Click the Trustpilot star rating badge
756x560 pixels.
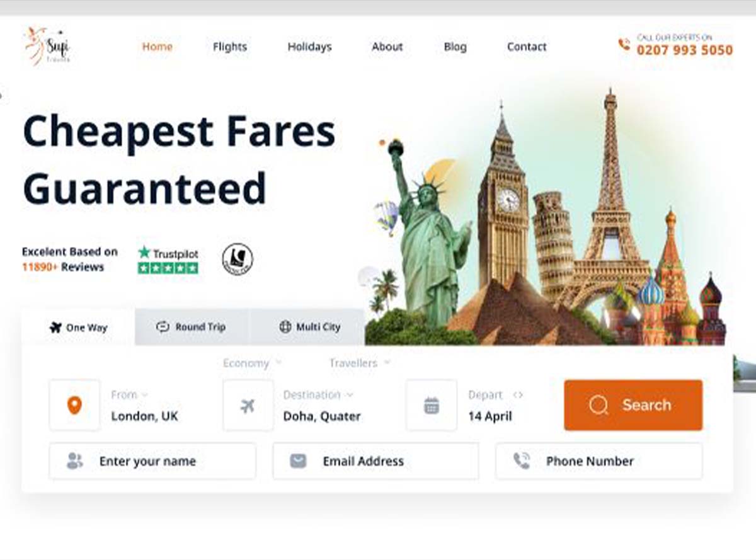tap(168, 260)
